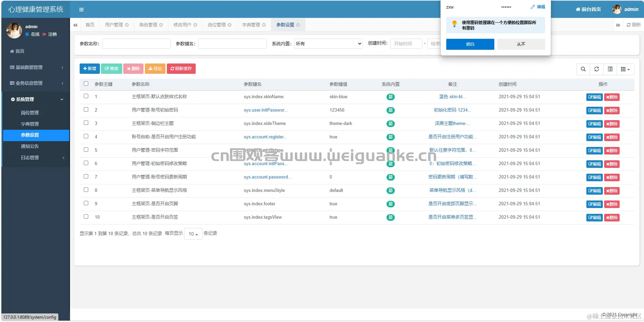
Task: Close the 角色管理 tab via its x icon
Action: click(x=161, y=25)
